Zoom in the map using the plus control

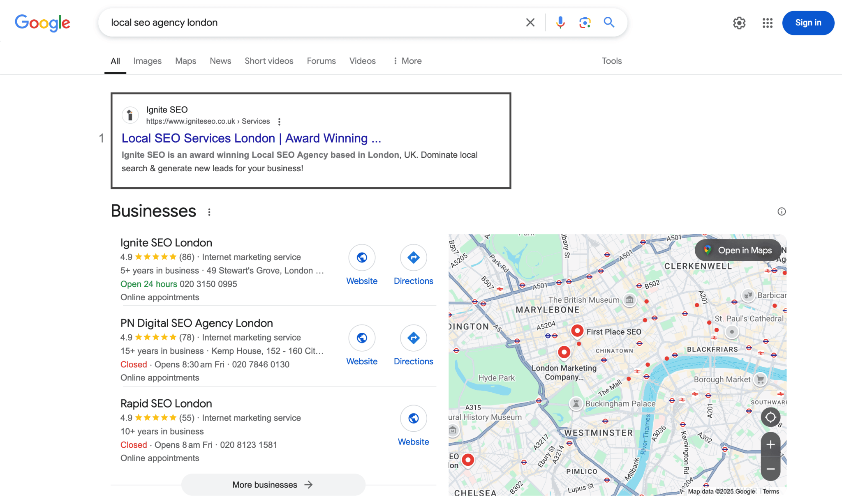click(x=770, y=444)
